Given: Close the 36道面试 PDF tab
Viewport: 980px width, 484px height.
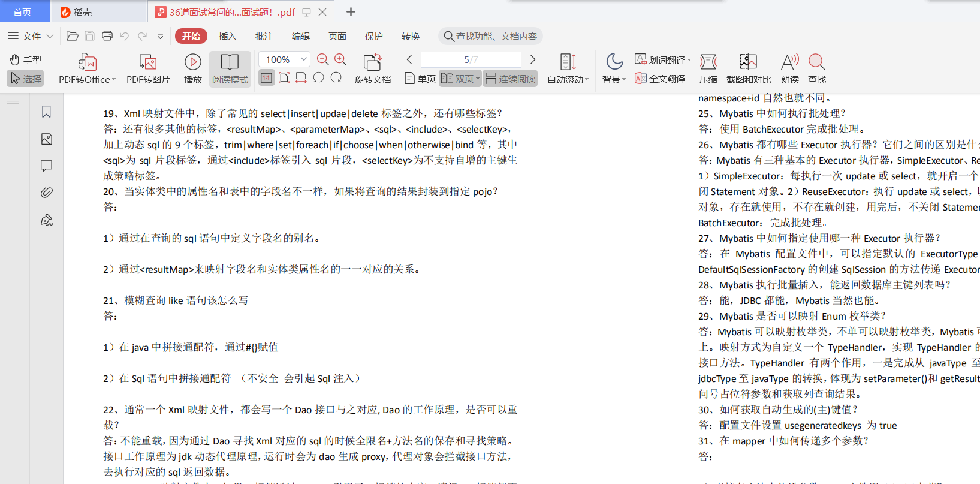Looking at the screenshot, I should pos(322,12).
